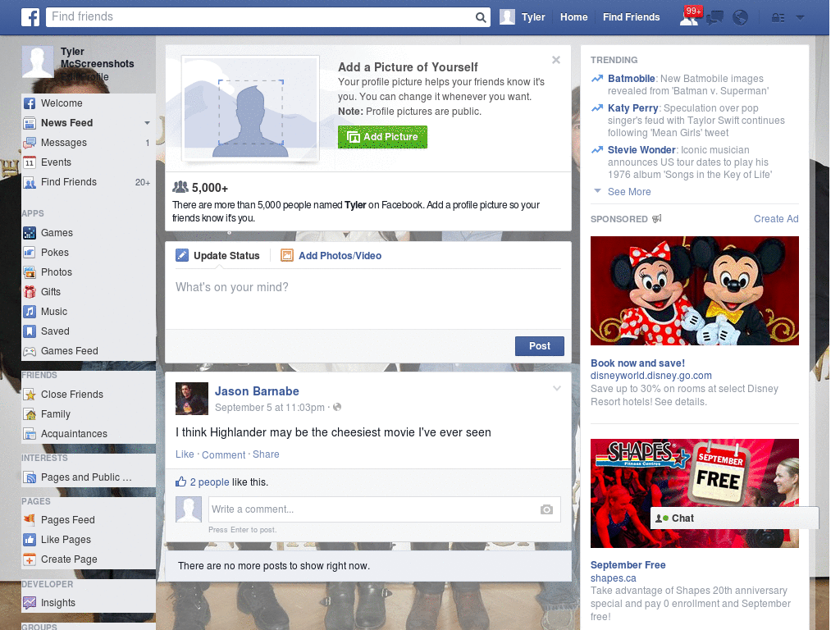Click the camera icon in comment box
The image size is (840, 630).
point(546,509)
